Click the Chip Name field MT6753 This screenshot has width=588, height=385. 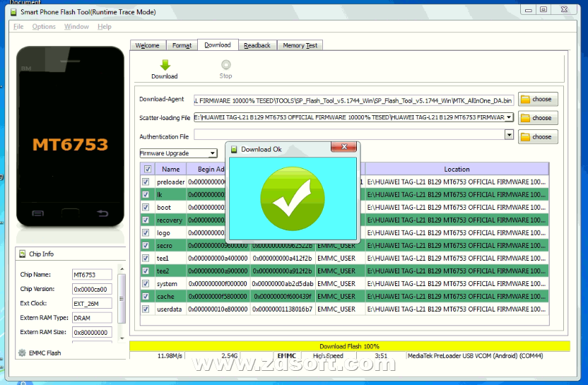(92, 275)
